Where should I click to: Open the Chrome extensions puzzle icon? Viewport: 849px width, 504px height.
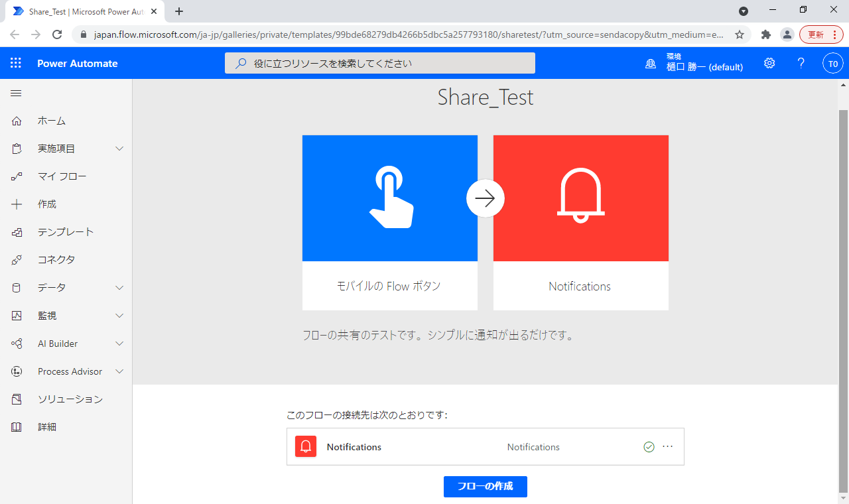[x=766, y=34]
